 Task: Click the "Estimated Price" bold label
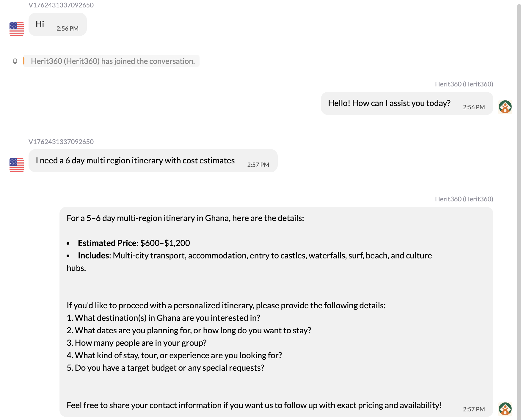pos(107,243)
